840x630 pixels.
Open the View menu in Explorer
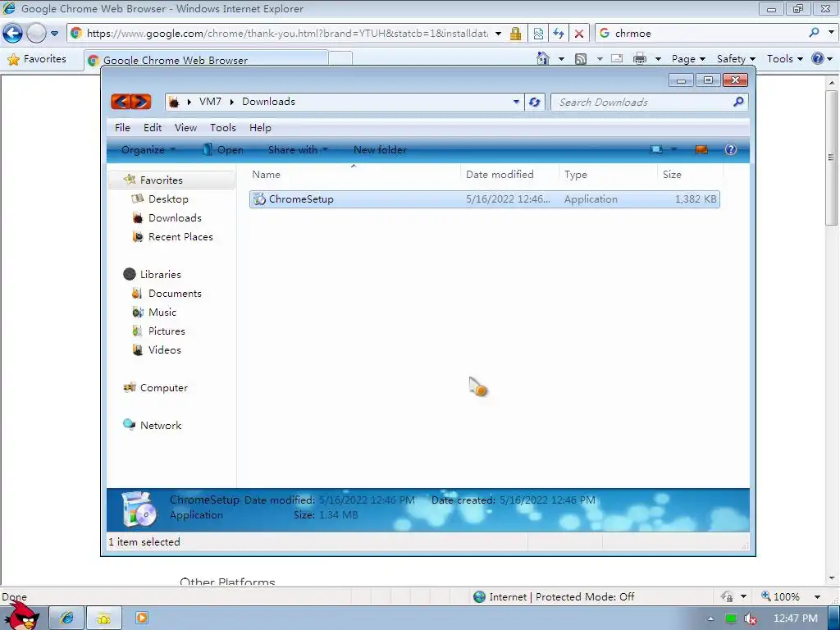click(185, 127)
